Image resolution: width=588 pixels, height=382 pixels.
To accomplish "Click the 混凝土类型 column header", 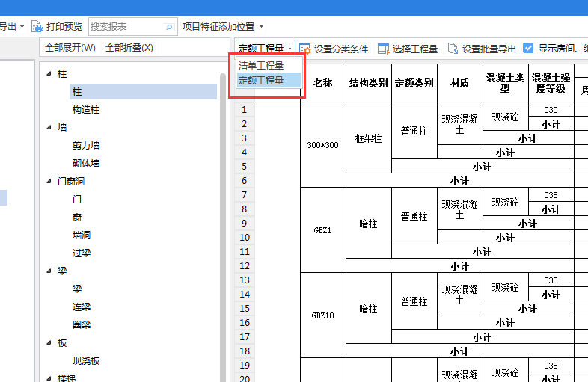I will [x=506, y=83].
